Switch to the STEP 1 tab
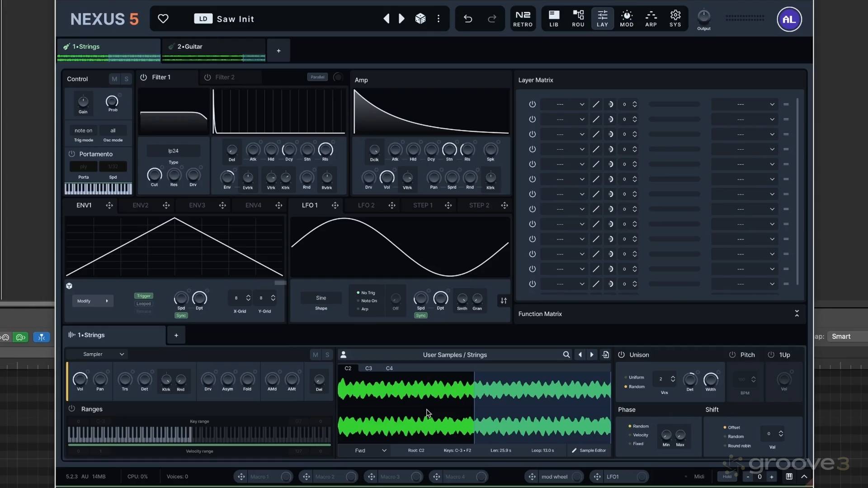This screenshot has height=488, width=868. point(423,205)
